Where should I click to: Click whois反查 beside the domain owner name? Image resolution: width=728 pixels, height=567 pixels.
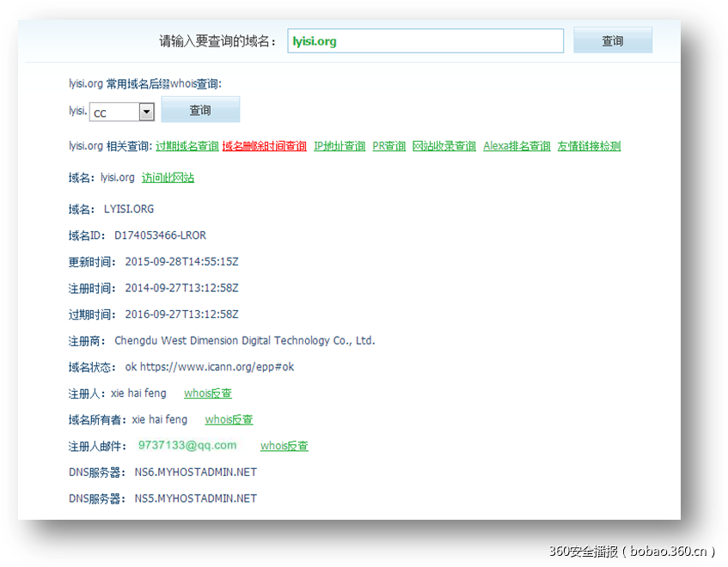(228, 419)
